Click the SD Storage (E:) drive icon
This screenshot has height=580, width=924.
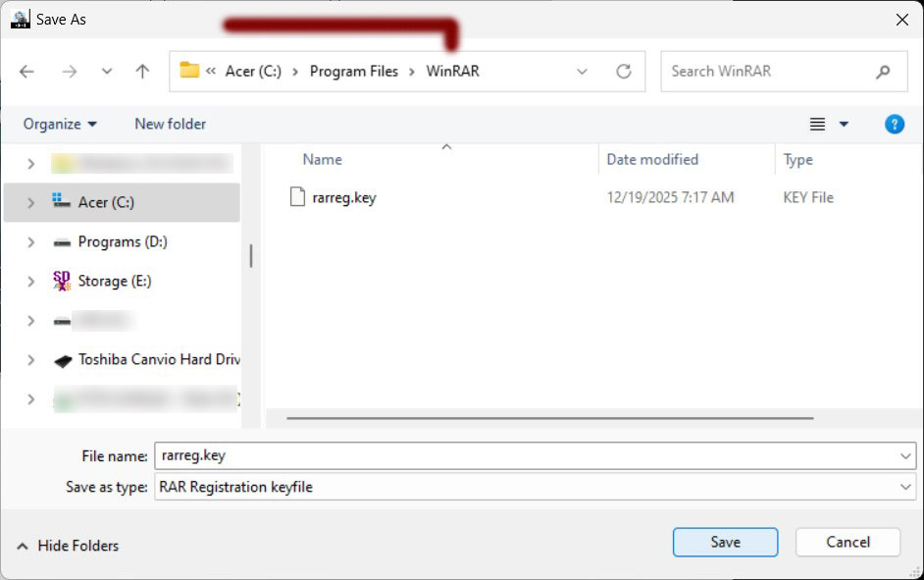coord(62,281)
